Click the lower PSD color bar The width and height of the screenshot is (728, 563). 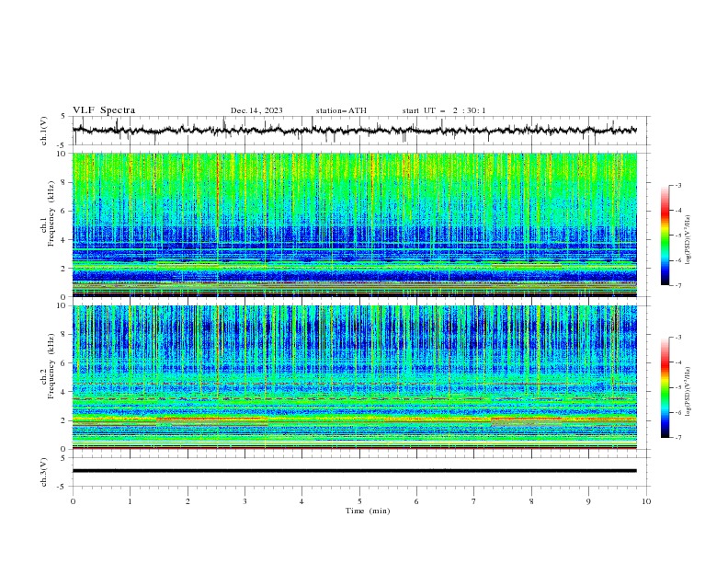665,387
